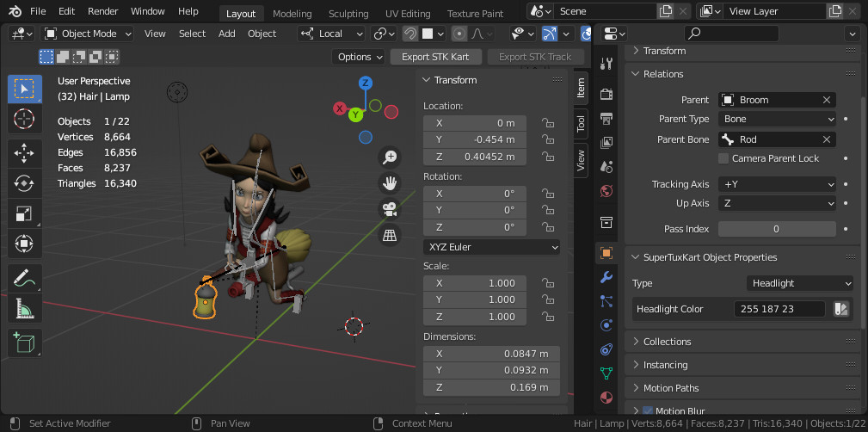Image resolution: width=868 pixels, height=432 pixels.
Task: Open the Modifier properties wrench icon
Action: coord(606,277)
